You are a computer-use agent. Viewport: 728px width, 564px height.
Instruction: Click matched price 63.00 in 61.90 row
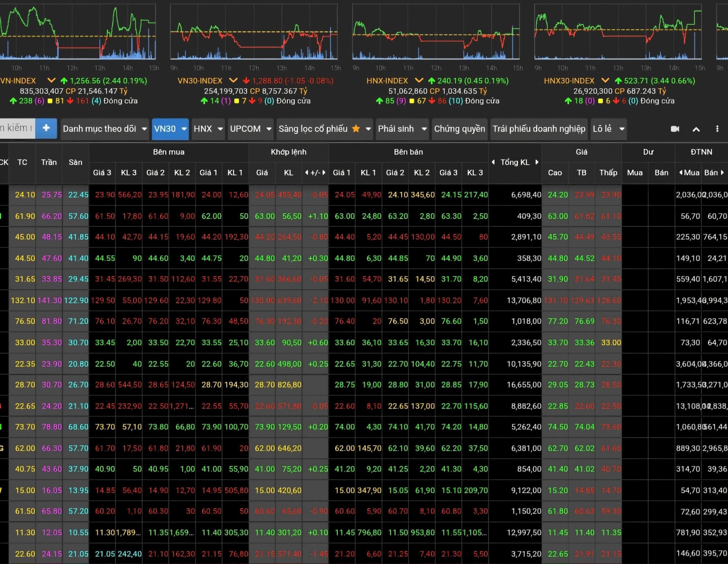(265, 216)
